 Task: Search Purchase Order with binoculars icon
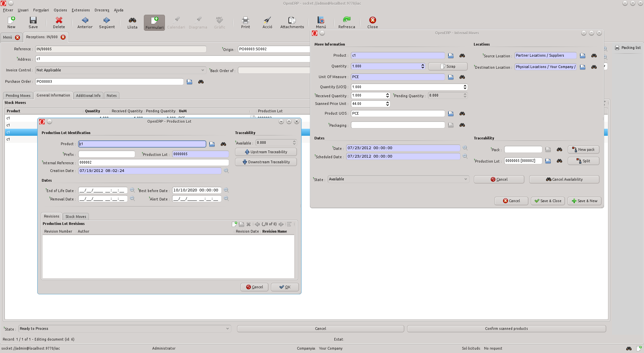click(x=201, y=82)
